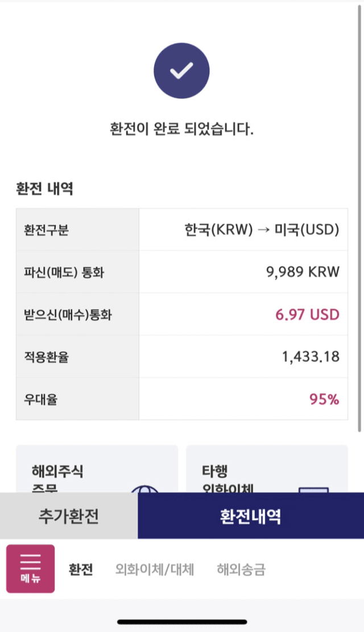Click the 6.97 USD received amount
364x632 pixels.
click(307, 315)
